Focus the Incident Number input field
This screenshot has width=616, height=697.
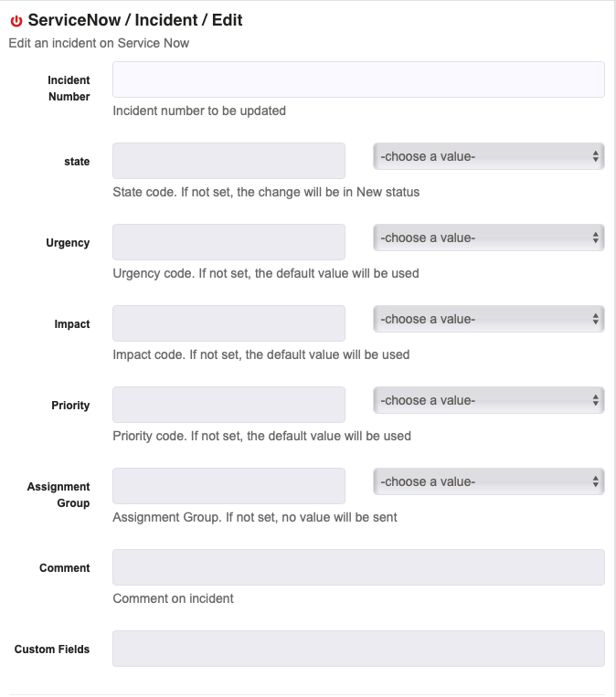pos(358,79)
